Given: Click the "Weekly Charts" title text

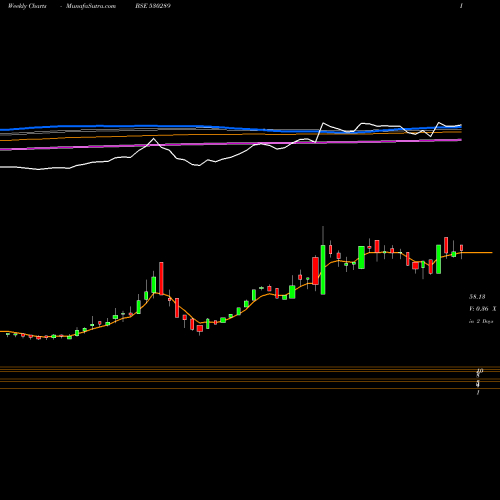Looking at the screenshot, I should [27, 6].
